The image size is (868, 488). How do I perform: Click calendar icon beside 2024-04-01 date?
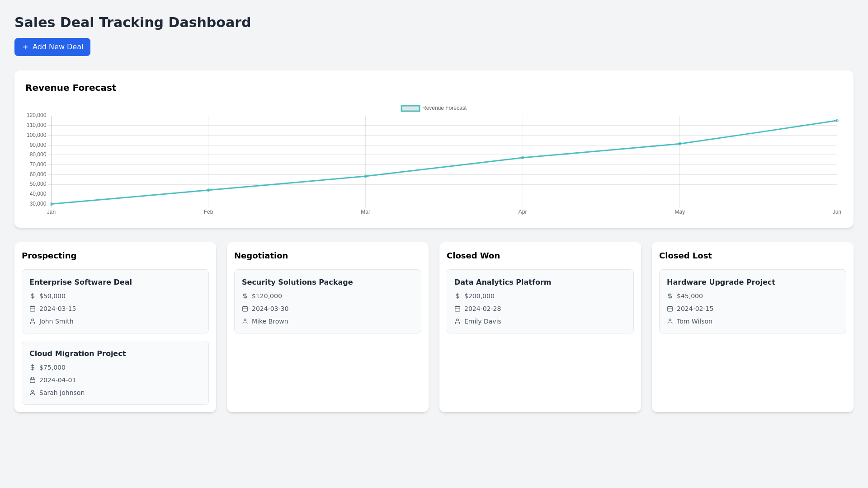pyautogui.click(x=33, y=380)
